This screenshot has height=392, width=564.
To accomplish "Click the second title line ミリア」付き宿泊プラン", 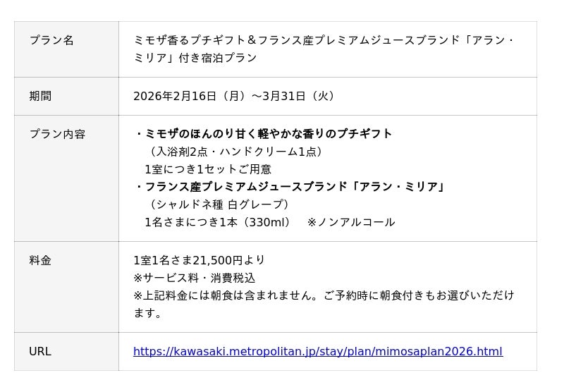I will click(195, 58).
